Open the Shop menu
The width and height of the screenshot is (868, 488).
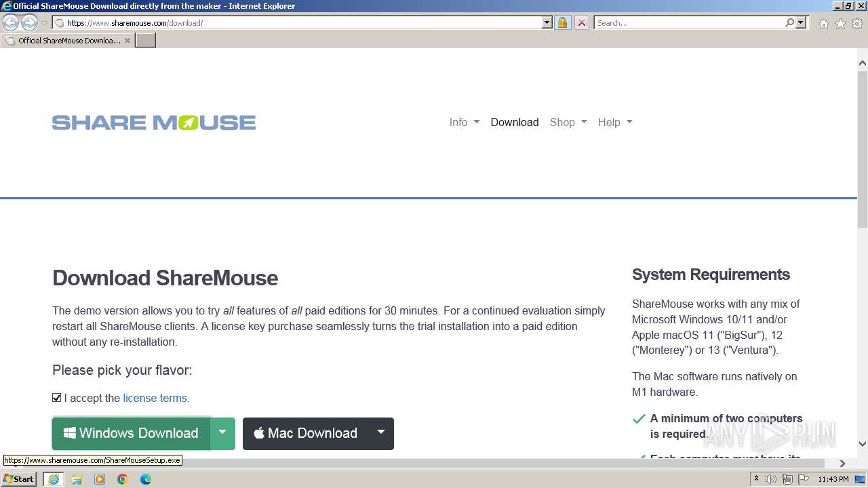click(568, 122)
